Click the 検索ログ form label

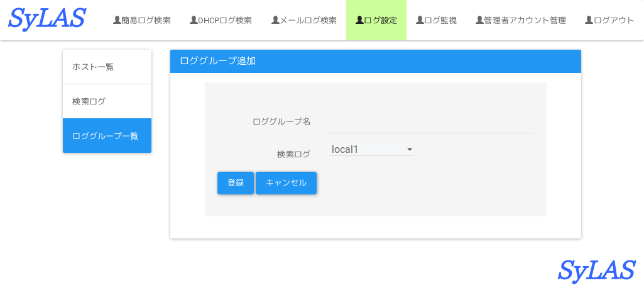pyautogui.click(x=293, y=155)
